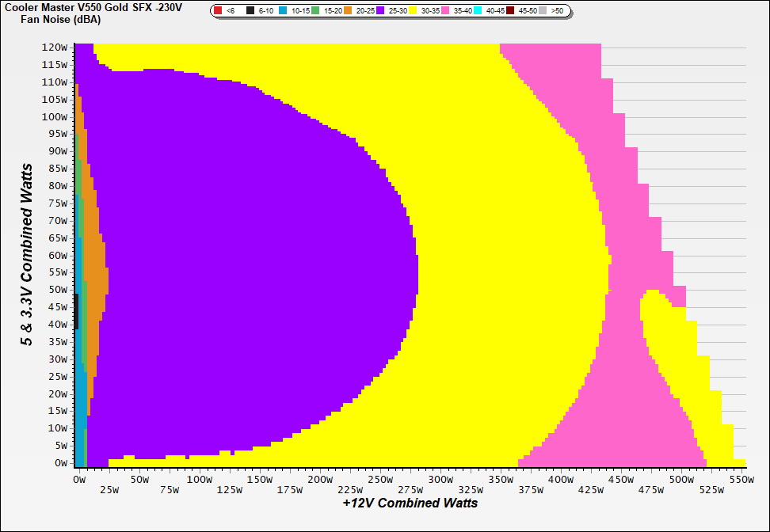Select the yellow 30-35 legend swatch
Image resolution: width=770 pixels, height=532 pixels.
pyautogui.click(x=413, y=11)
